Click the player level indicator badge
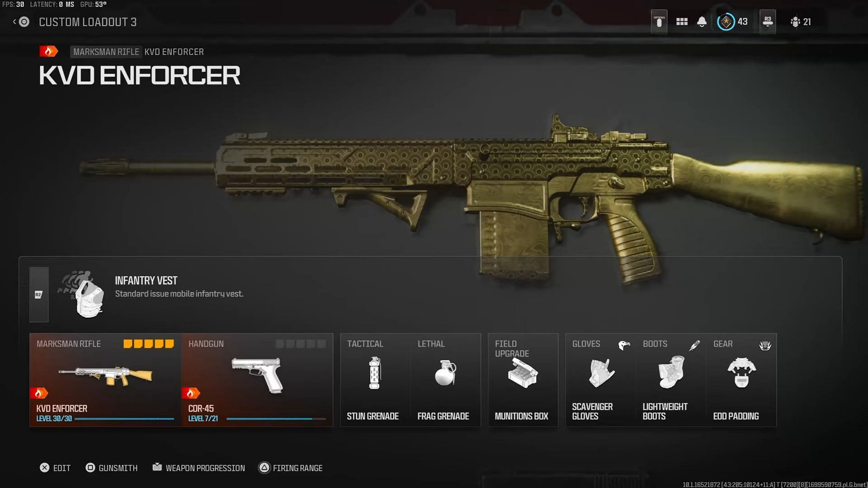The width and height of the screenshot is (868, 488). 726,22
